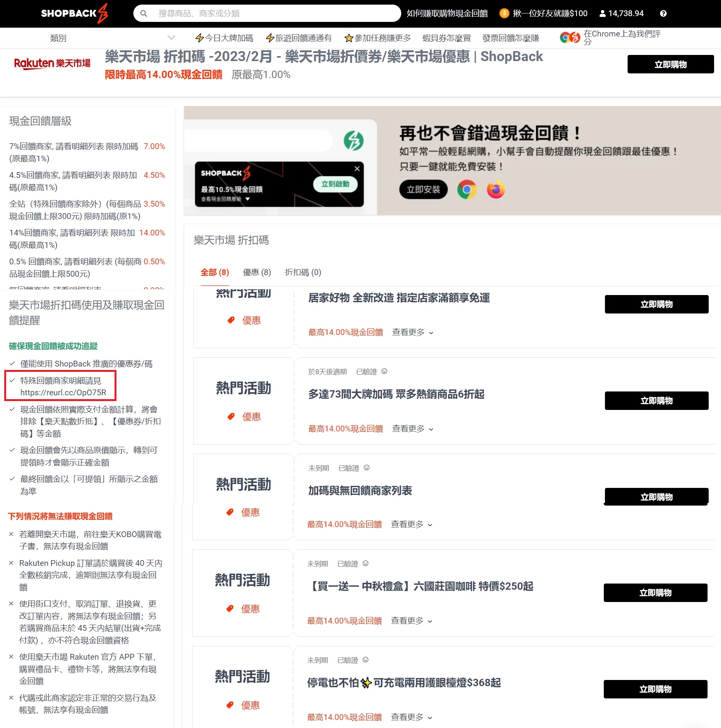Expand 查看更多 under 居家好物 deal
The width and height of the screenshot is (721, 728).
click(x=413, y=332)
